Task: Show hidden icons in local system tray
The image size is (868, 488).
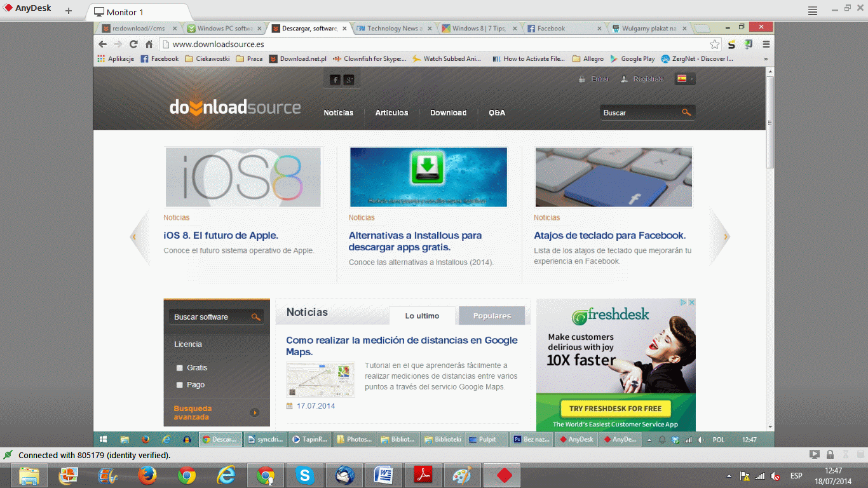Action: click(x=729, y=475)
